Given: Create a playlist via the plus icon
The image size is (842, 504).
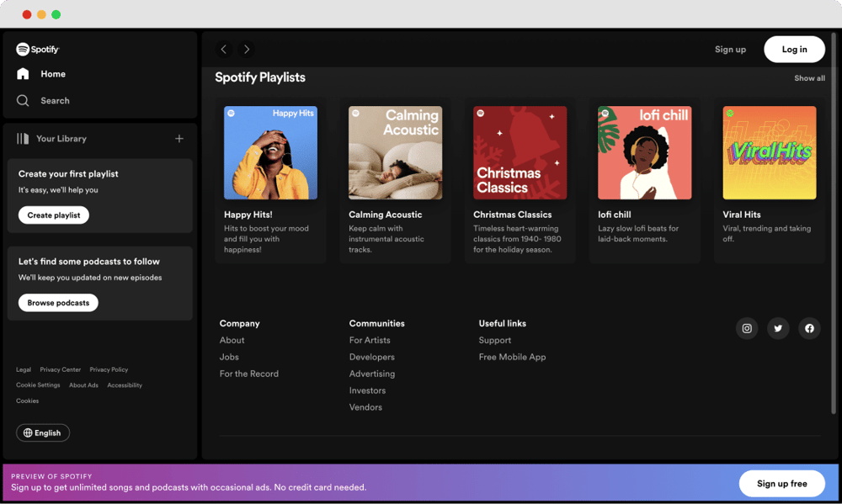Looking at the screenshot, I should (179, 138).
